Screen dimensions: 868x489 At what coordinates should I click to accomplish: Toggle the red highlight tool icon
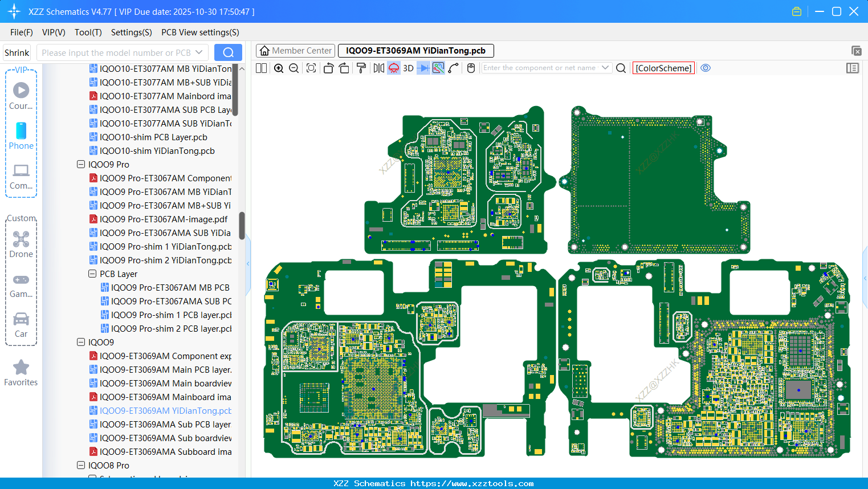394,68
